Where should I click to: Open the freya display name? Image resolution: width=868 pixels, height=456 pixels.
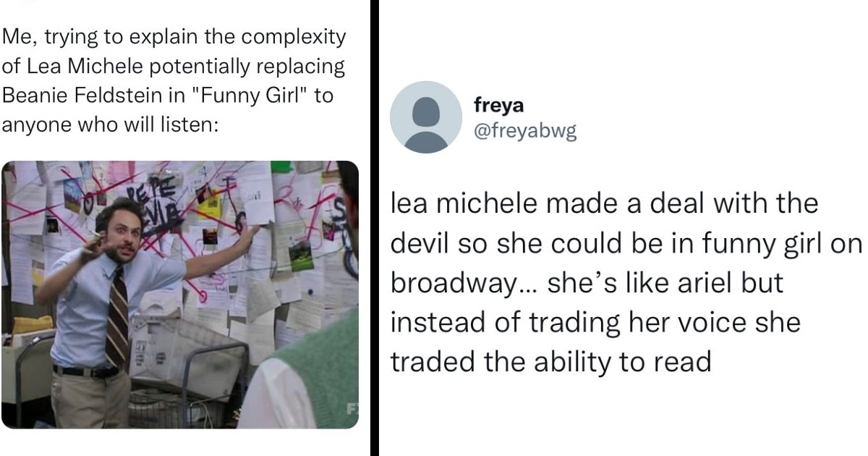click(499, 106)
